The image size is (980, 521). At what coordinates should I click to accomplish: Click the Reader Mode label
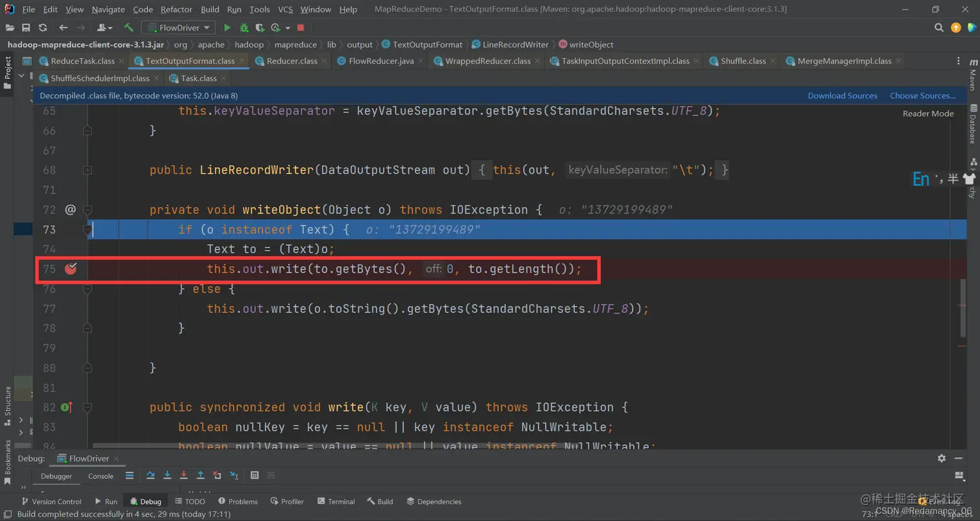click(x=928, y=113)
